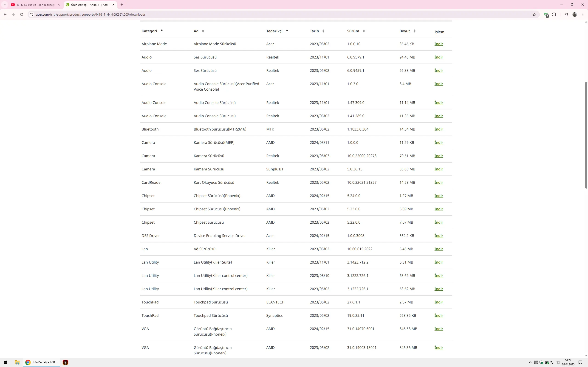Open File Explorer from the taskbar
The width and height of the screenshot is (588, 367).
coord(17,362)
